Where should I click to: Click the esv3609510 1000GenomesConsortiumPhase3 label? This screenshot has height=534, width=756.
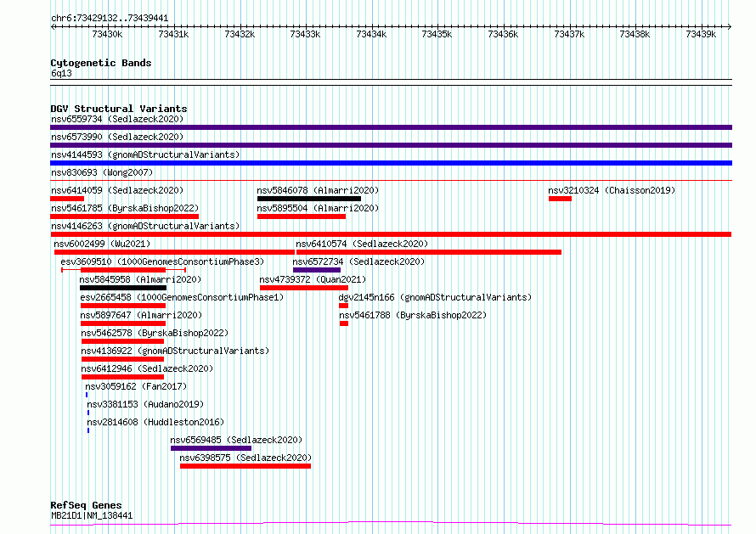pos(162,261)
